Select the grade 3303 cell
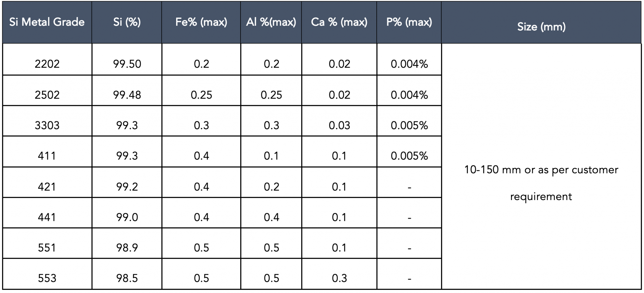Image resolution: width=644 pixels, height=293 pixels. pos(47,125)
